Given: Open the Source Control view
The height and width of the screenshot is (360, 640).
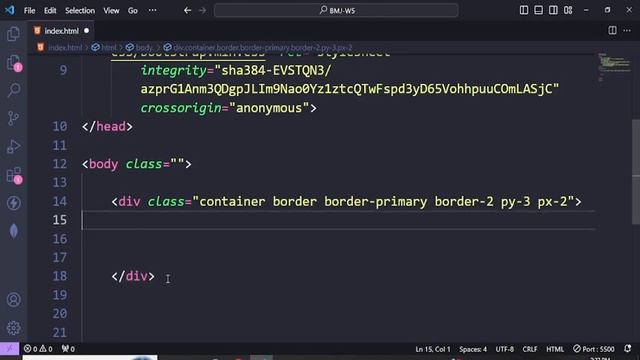Looking at the screenshot, I should 13,118.
